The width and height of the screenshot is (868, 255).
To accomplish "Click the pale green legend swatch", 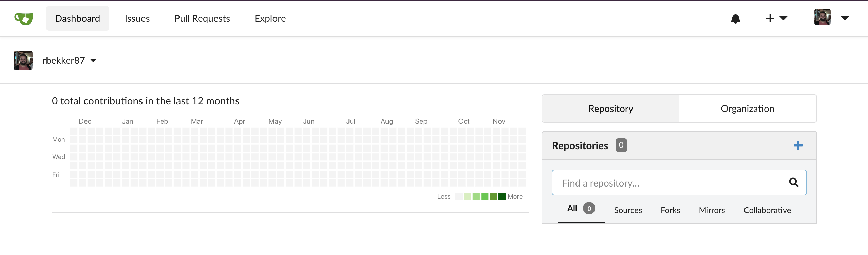I will coord(467,196).
